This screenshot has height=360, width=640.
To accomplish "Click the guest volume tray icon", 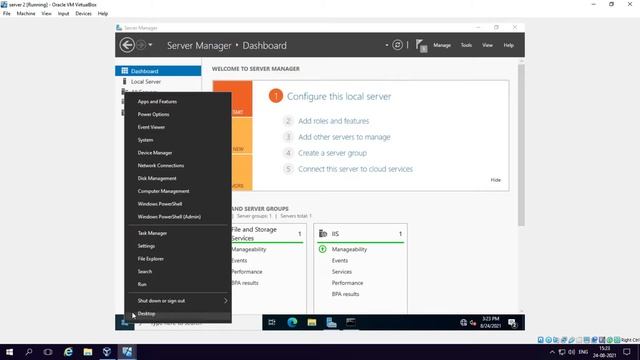I will tap(473, 323).
